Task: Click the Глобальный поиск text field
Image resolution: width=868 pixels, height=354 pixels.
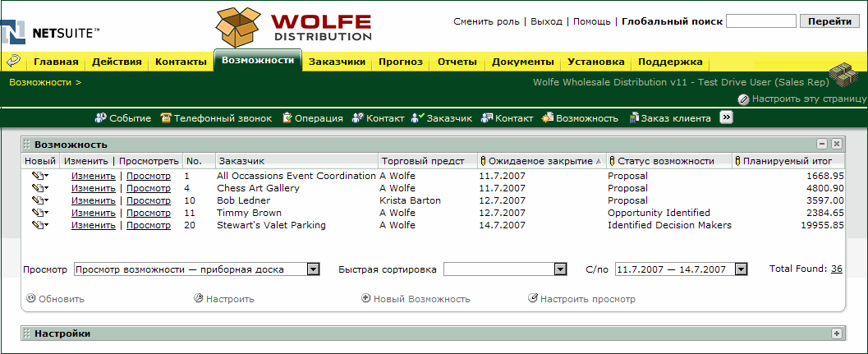Action: click(760, 21)
